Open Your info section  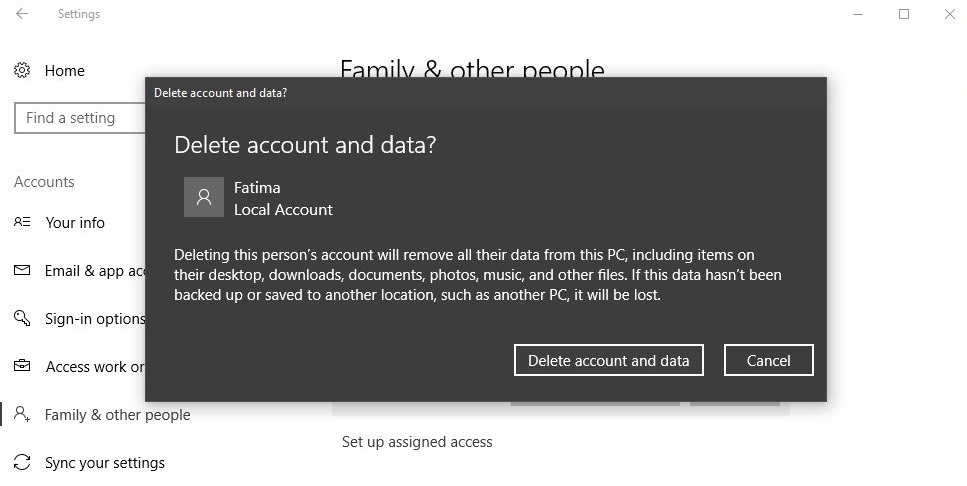point(75,223)
